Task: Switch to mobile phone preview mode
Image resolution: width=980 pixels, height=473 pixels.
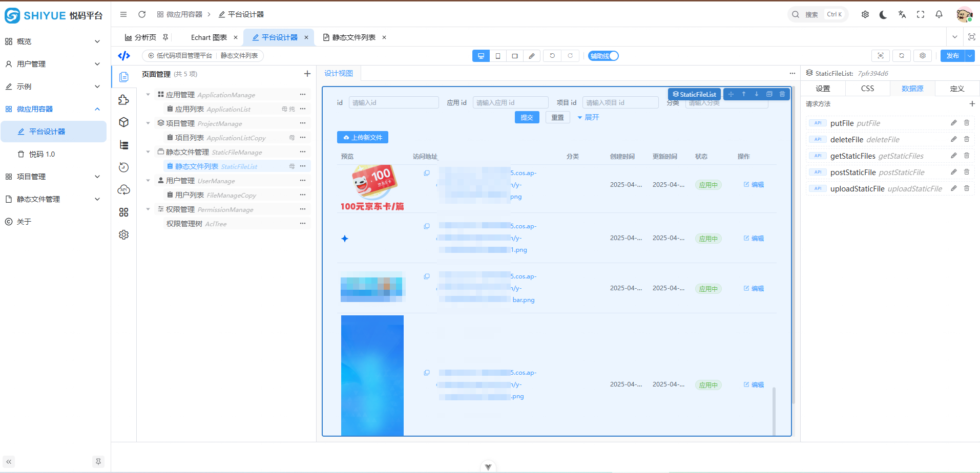Action: [x=498, y=56]
